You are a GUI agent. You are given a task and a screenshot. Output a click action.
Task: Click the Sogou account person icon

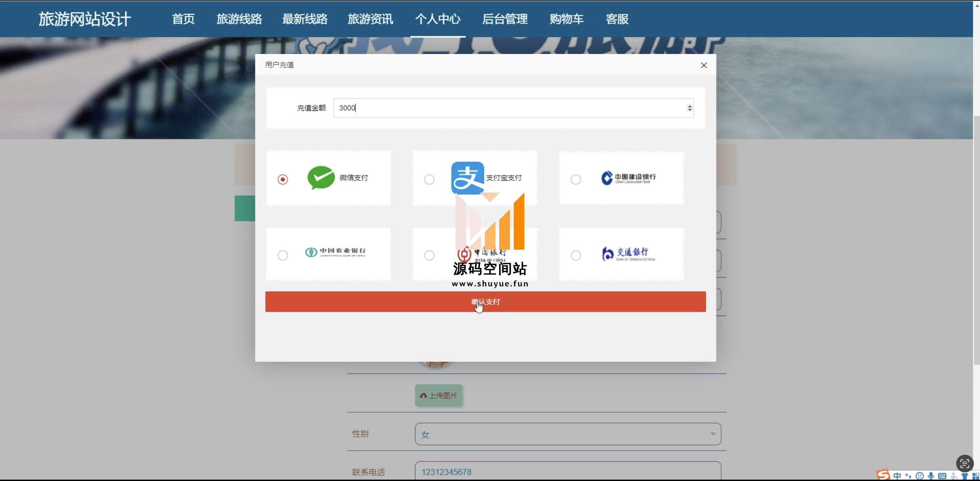tap(954, 476)
